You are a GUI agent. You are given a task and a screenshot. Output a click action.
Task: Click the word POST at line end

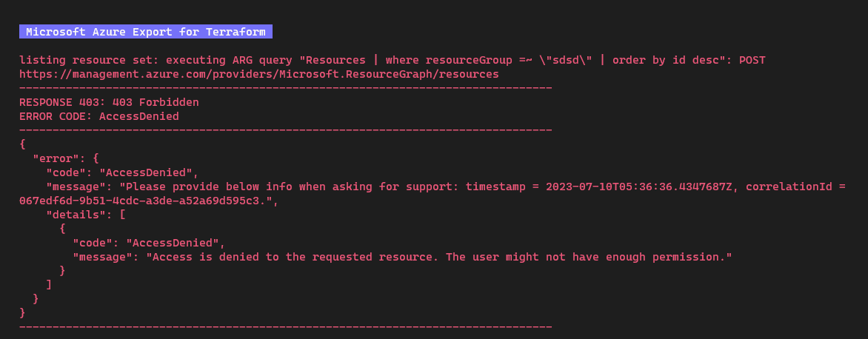[752, 60]
